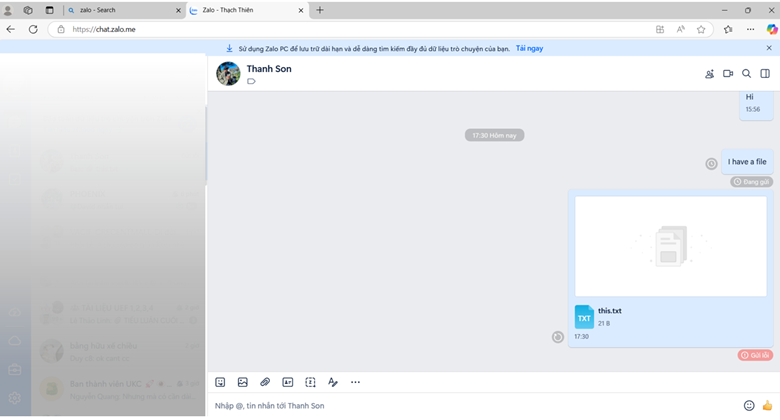Start a video call with Thanh Son
This screenshot has height=420, width=780.
tap(728, 73)
